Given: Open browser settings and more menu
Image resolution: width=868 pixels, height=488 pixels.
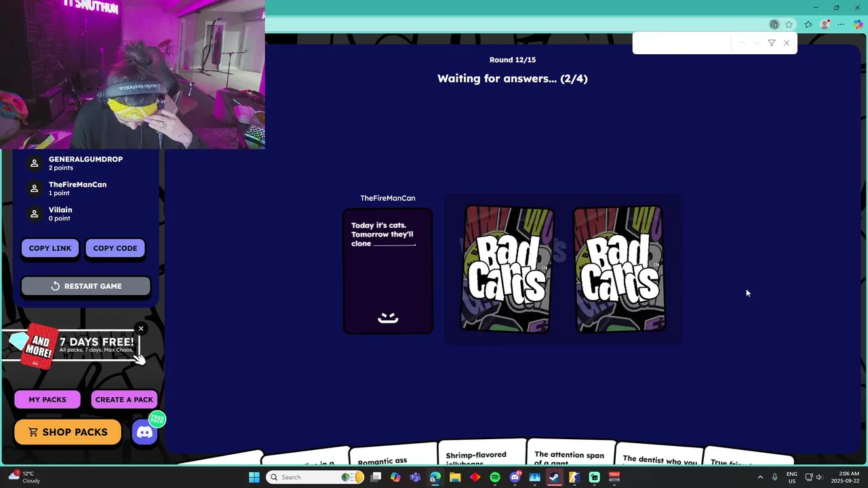Looking at the screenshot, I should click(841, 24).
